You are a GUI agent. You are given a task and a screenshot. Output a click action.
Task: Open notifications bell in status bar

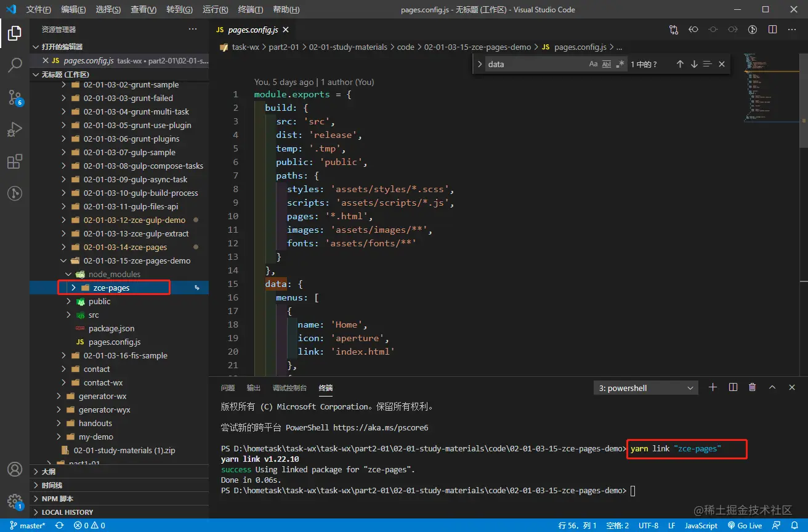pyautogui.click(x=794, y=525)
